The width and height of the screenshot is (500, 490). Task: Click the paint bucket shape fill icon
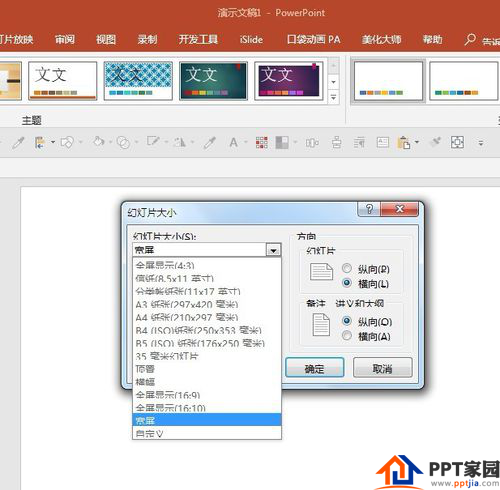(99, 142)
